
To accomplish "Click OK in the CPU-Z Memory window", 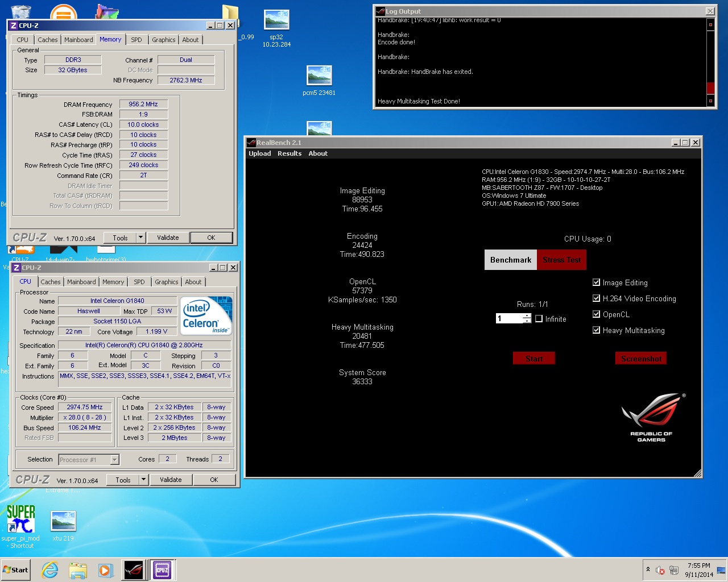I will tap(211, 238).
